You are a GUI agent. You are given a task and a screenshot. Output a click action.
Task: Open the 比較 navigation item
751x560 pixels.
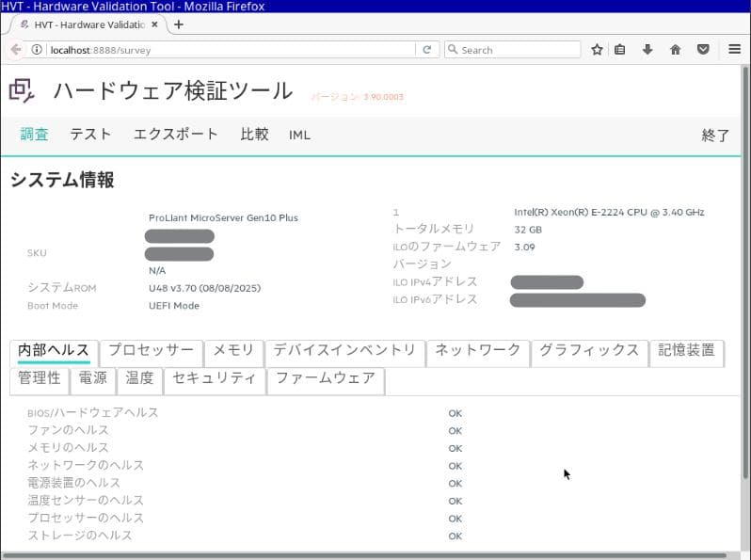254,135
